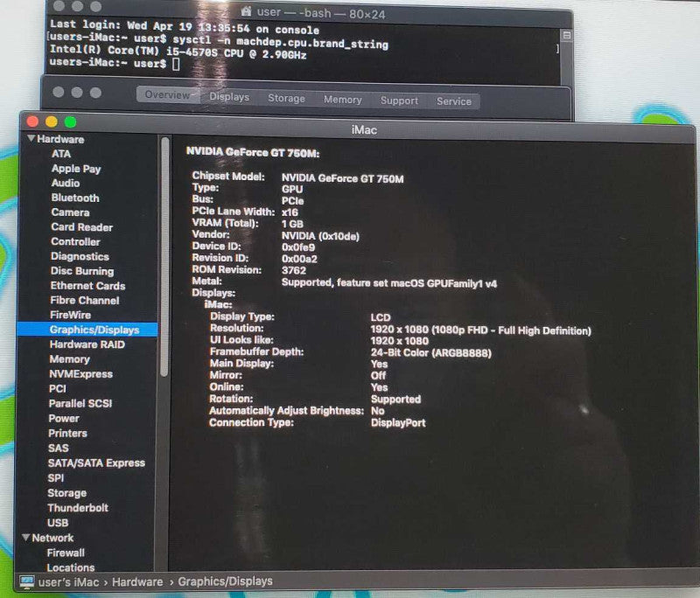Select Memory in the Hardware sidebar
The width and height of the screenshot is (700, 598).
click(70, 359)
